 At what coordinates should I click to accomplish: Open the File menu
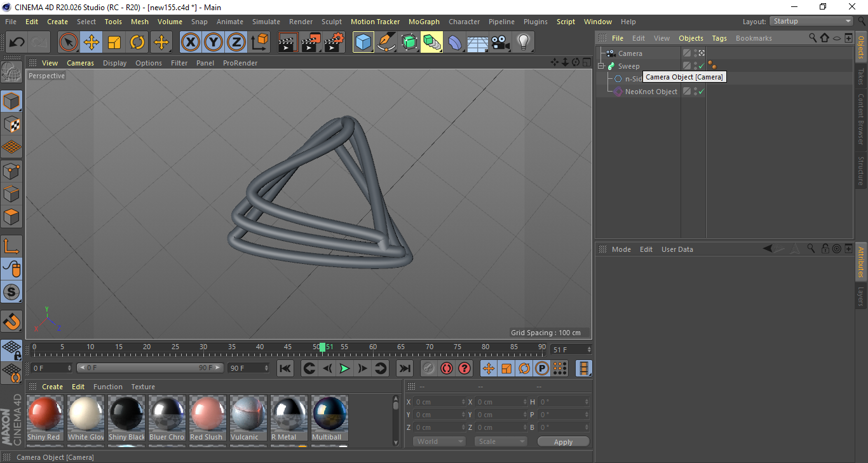pyautogui.click(x=11, y=22)
